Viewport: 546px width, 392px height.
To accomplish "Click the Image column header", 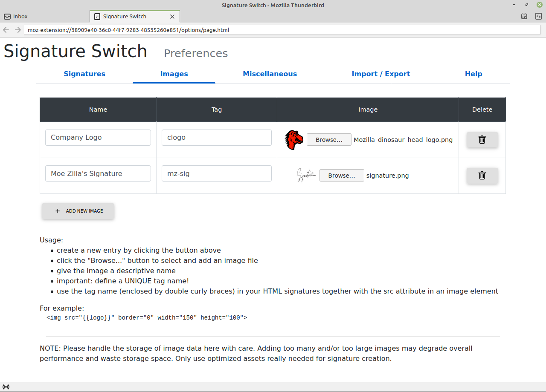I will pyautogui.click(x=368, y=110).
